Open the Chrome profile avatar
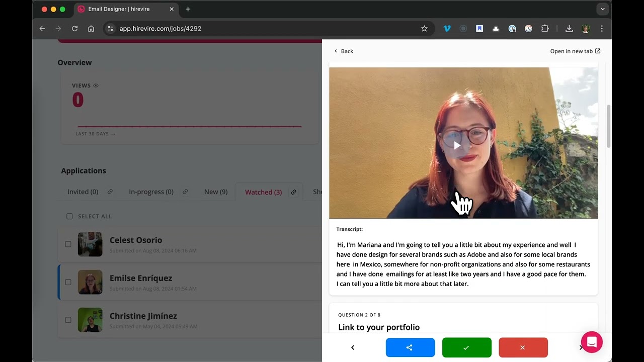The width and height of the screenshot is (644, 362). pos(586,29)
